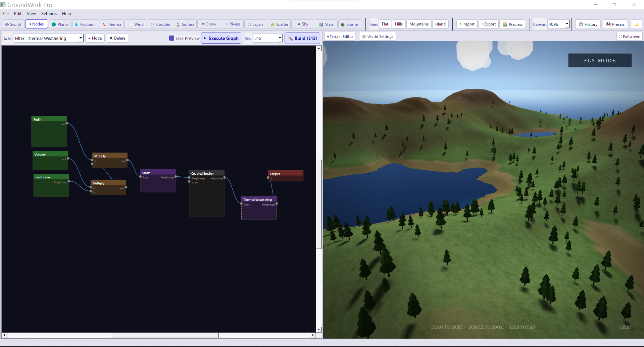Generate Island terrain
The width and height of the screenshot is (644, 347).
tap(440, 24)
